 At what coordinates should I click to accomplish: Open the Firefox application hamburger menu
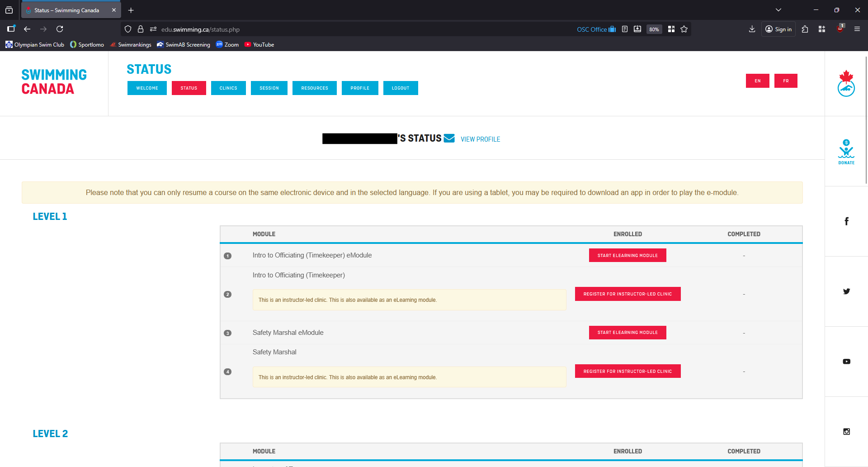[857, 29]
